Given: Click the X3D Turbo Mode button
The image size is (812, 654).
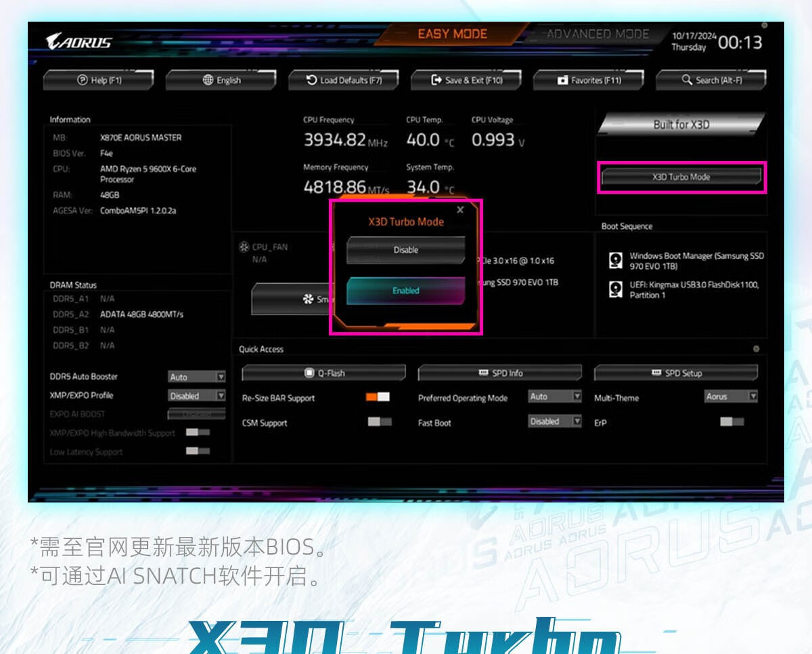Looking at the screenshot, I should point(681,177).
